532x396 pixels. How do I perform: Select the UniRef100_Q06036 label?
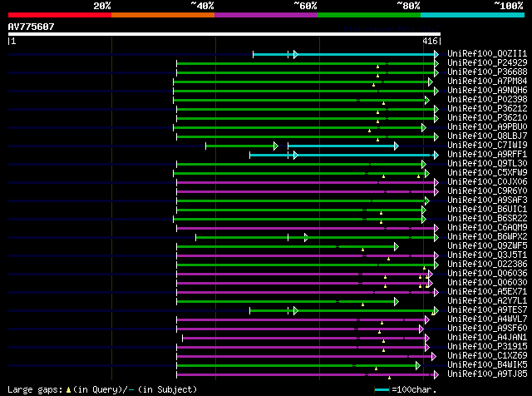pyautogui.click(x=487, y=274)
